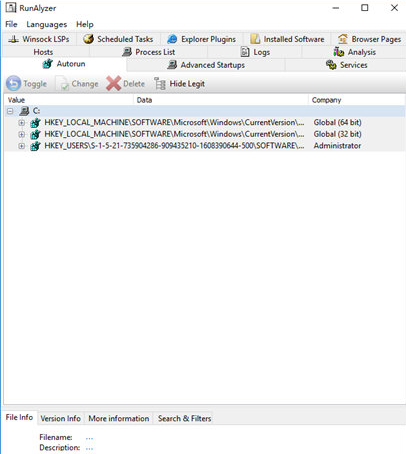
Task: Click the Filename label
Action: 56,437
